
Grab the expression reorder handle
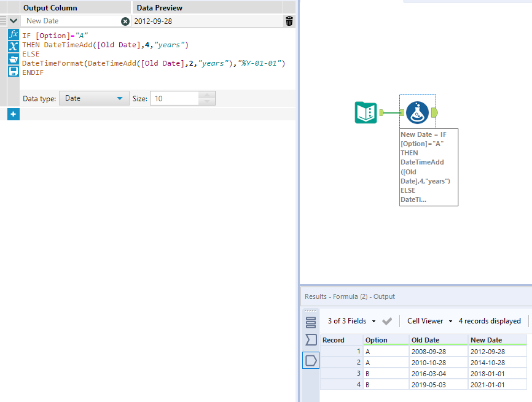(3, 21)
